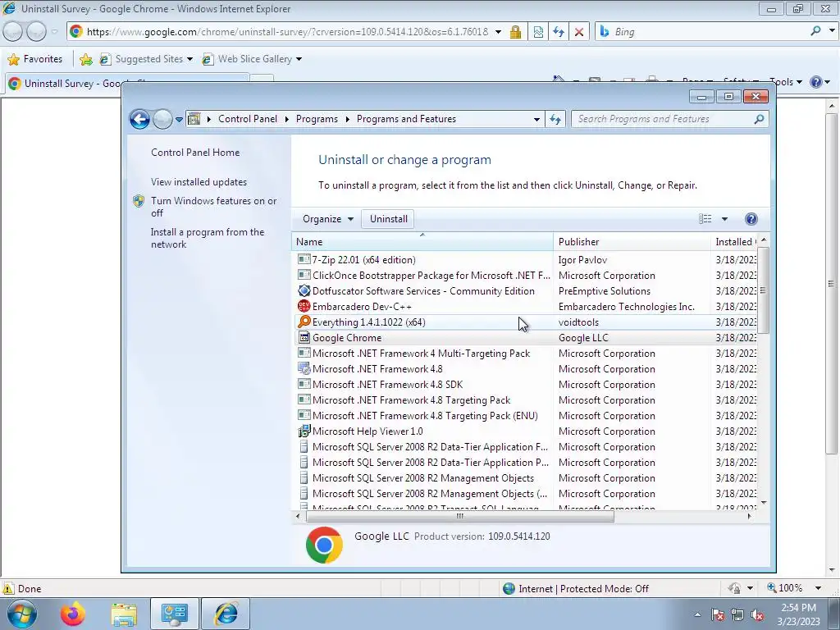
Task: Click the red Stop icon in Internet Explorer
Action: tap(579, 32)
